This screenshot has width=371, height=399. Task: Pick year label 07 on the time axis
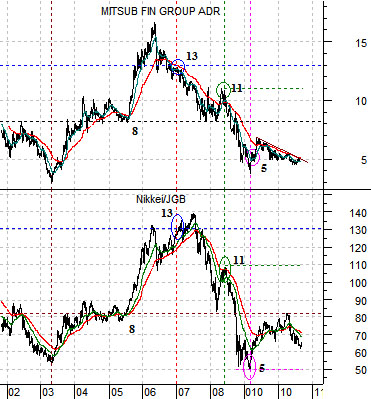(x=183, y=392)
